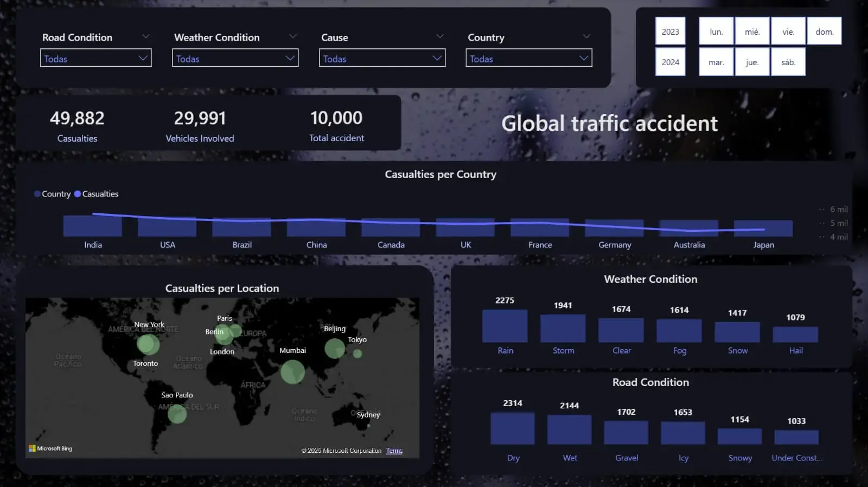Select the Wet bar, value 2144
The width and height of the screenshot is (868, 487).
pos(569,430)
